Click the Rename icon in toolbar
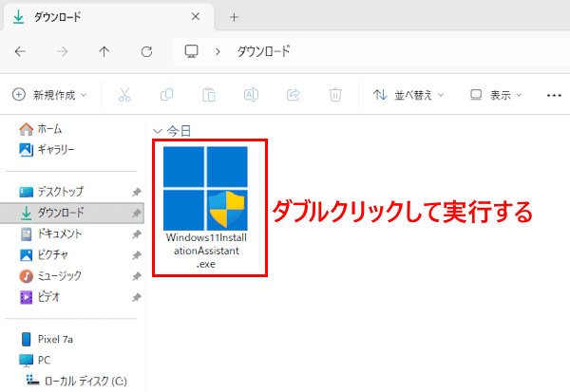Image resolution: width=570 pixels, height=392 pixels. point(251,95)
